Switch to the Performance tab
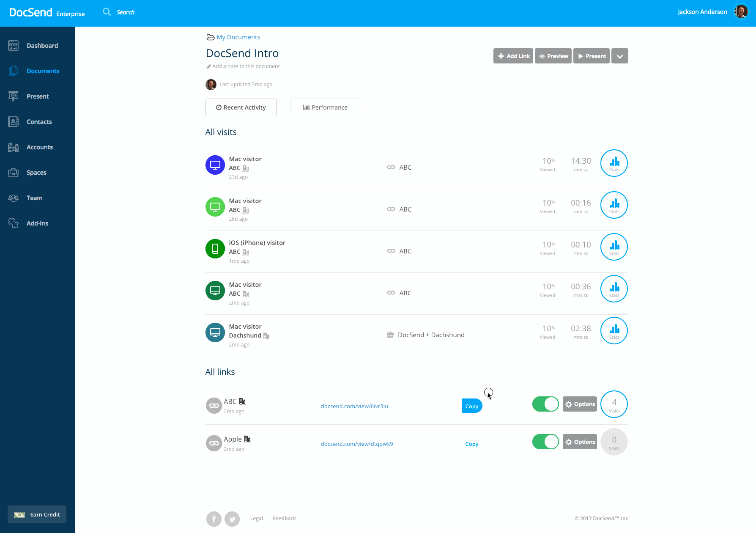Image resolution: width=756 pixels, height=533 pixels. coord(326,107)
